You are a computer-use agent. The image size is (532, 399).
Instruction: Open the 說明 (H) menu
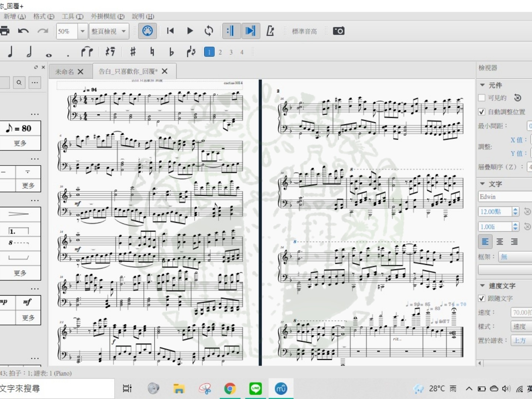[x=143, y=16]
